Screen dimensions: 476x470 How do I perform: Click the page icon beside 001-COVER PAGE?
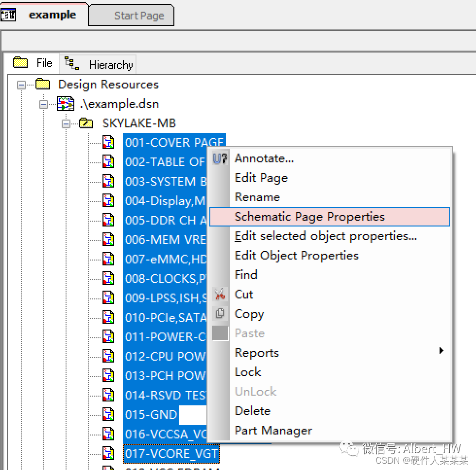pos(108,142)
